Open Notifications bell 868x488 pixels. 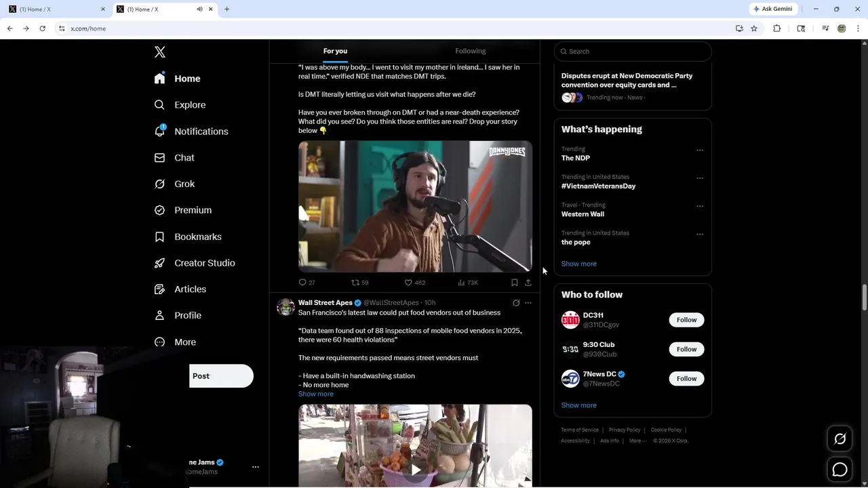point(191,131)
